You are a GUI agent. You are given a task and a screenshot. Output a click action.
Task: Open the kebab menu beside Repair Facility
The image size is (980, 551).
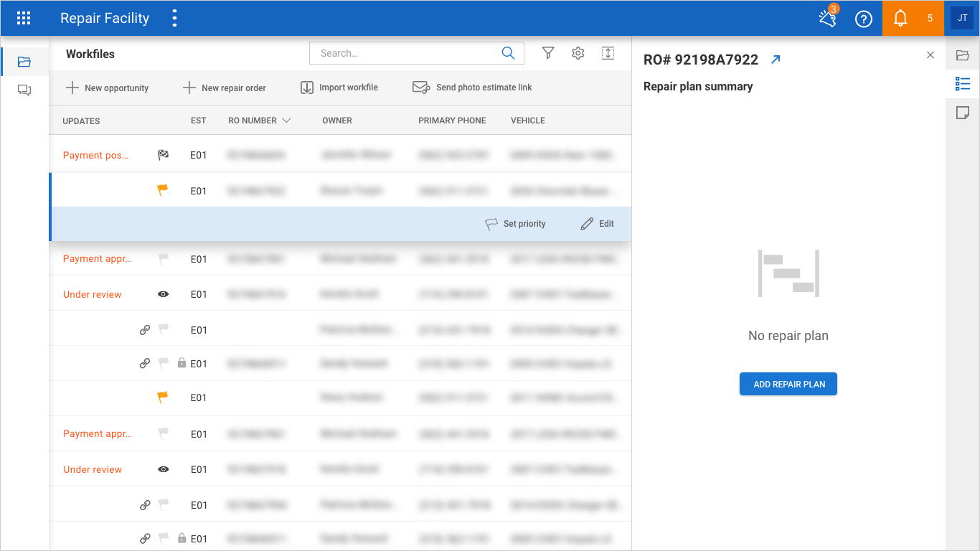175,19
